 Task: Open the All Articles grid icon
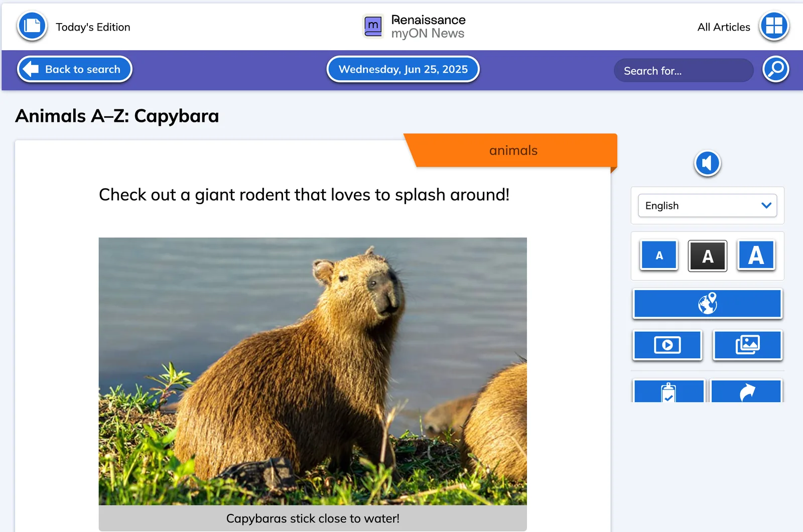(774, 26)
